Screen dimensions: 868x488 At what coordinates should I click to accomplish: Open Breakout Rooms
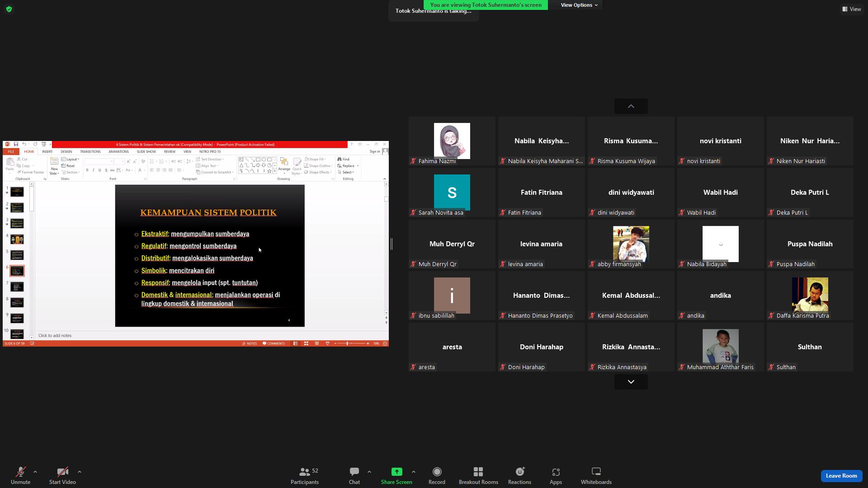[478, 475]
